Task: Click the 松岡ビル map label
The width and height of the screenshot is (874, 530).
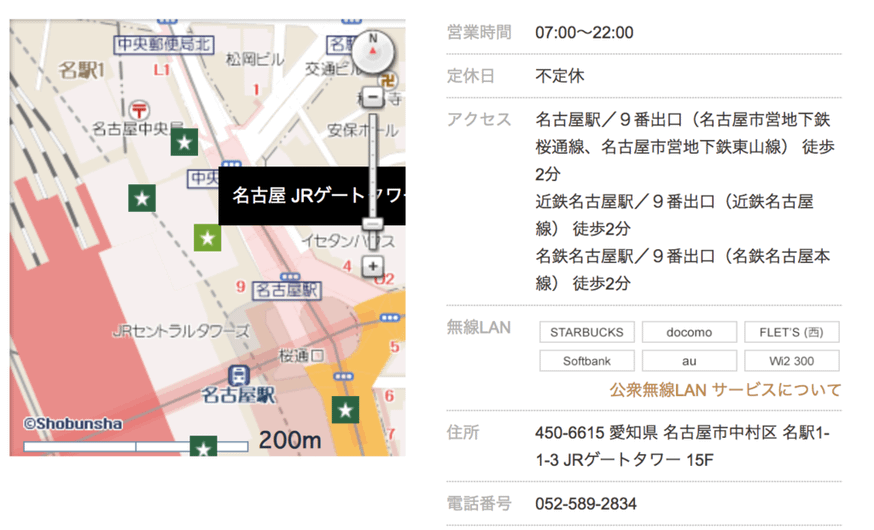Action: click(x=254, y=59)
